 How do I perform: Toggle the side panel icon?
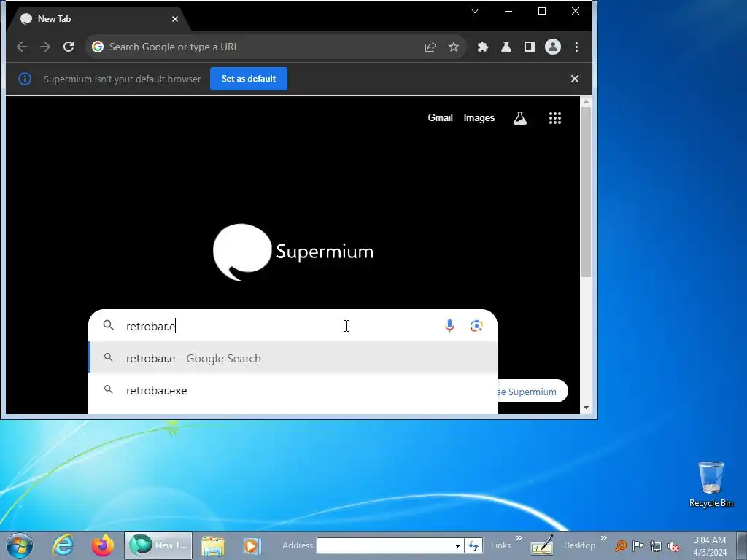click(530, 47)
